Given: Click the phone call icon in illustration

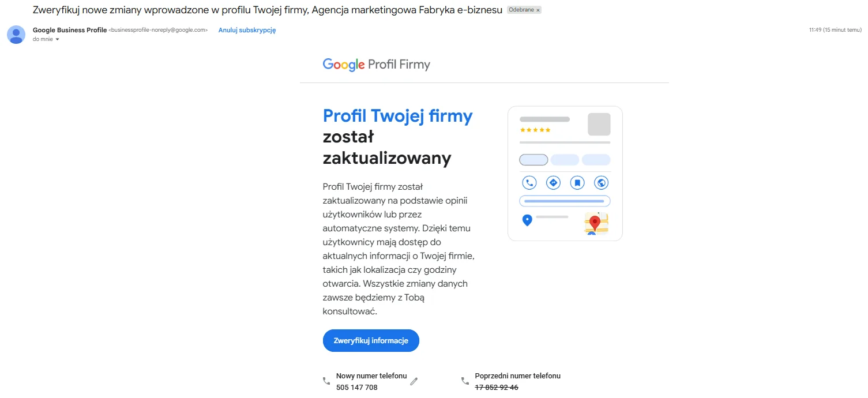Looking at the screenshot, I should pyautogui.click(x=529, y=183).
